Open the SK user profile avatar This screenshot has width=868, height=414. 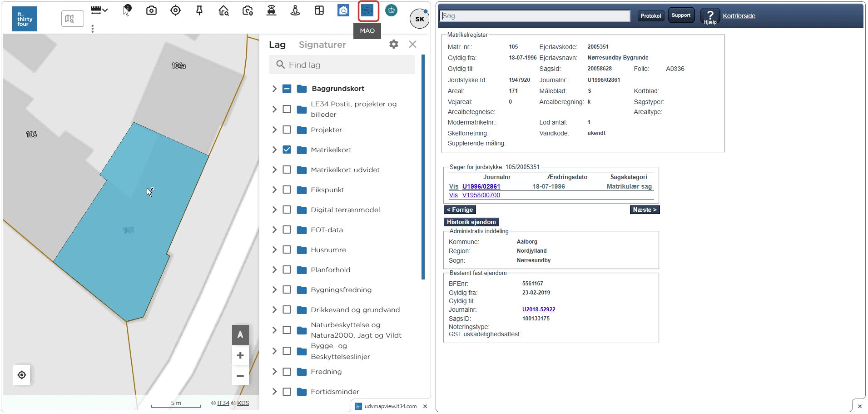click(x=419, y=19)
